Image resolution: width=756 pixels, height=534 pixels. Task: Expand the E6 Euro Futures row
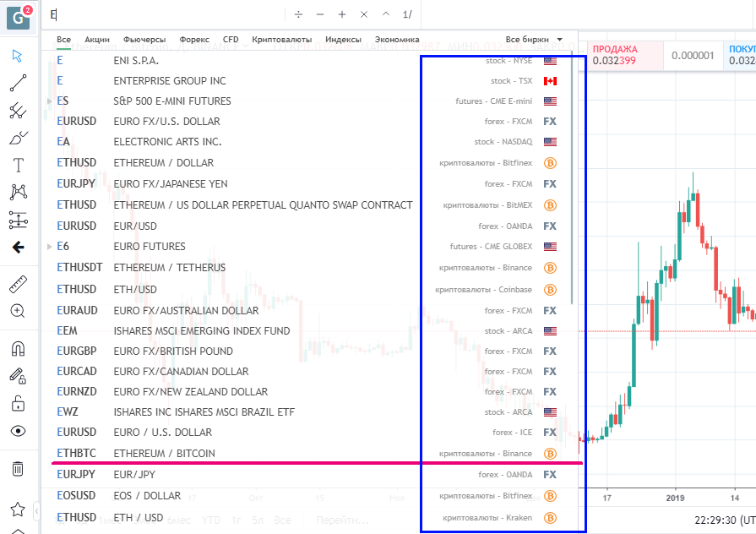click(x=49, y=247)
